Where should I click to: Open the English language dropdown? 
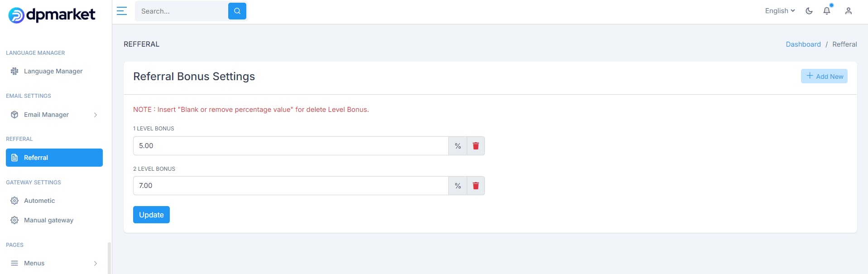tap(780, 11)
